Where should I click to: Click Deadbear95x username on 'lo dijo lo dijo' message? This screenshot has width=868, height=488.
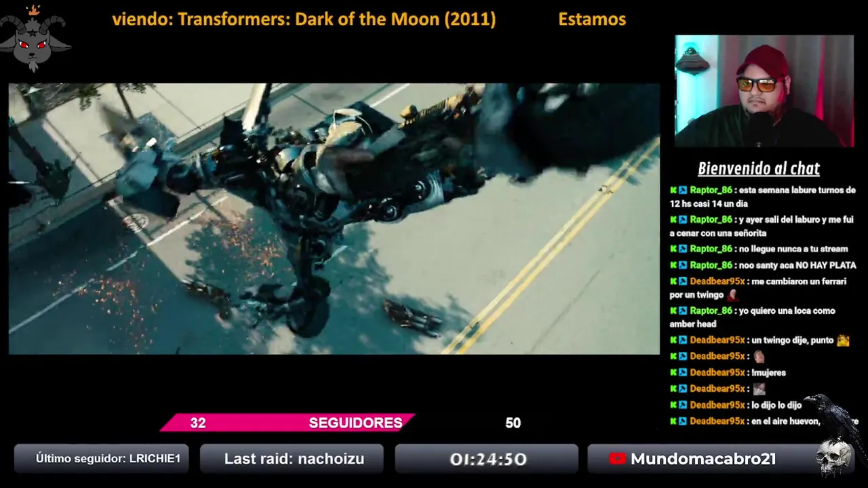coord(717,405)
